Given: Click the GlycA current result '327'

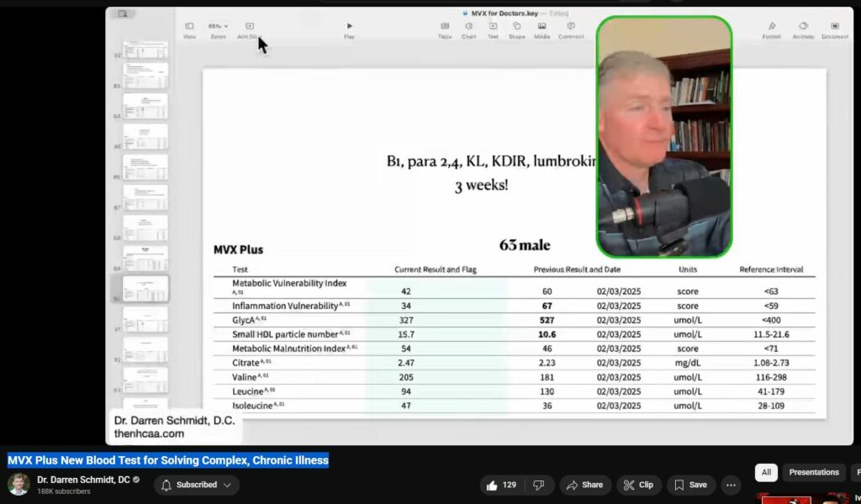Looking at the screenshot, I should (x=406, y=320).
